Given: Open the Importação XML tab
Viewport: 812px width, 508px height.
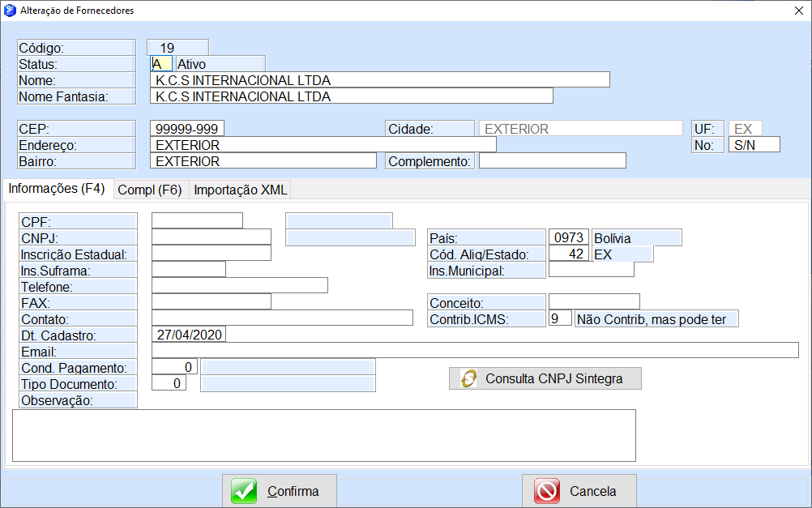Looking at the screenshot, I should [240, 190].
